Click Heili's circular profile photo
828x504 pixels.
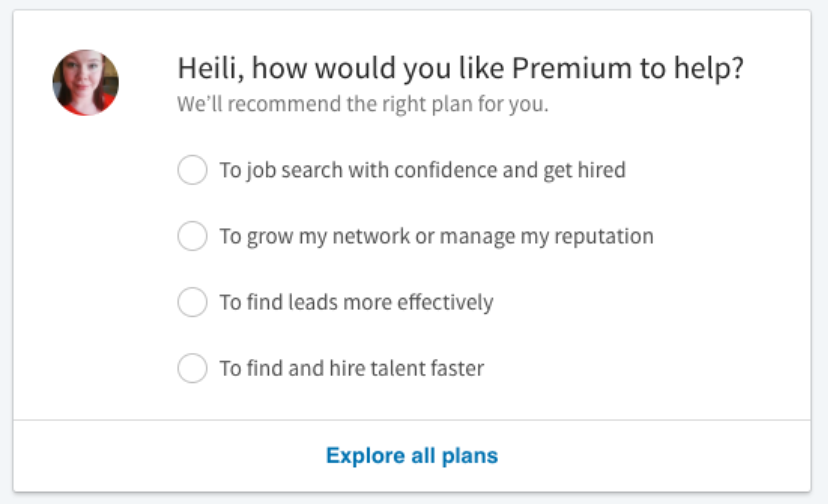click(86, 83)
